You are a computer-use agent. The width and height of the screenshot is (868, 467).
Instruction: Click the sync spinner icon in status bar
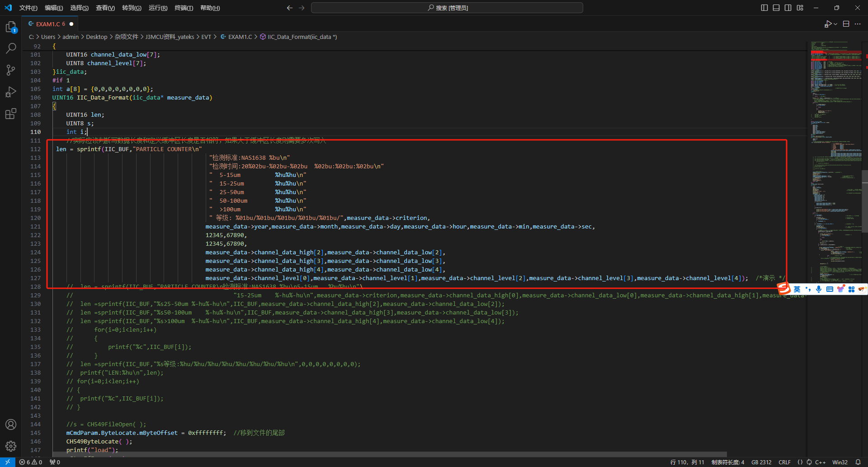tap(809, 462)
